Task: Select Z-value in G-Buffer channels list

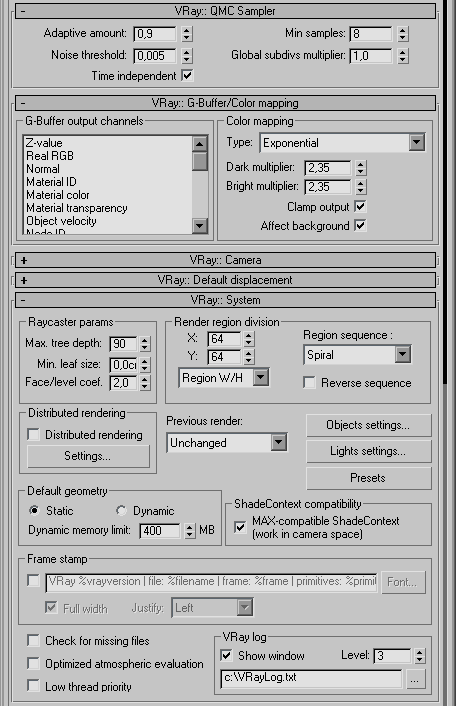Action: click(x=44, y=143)
